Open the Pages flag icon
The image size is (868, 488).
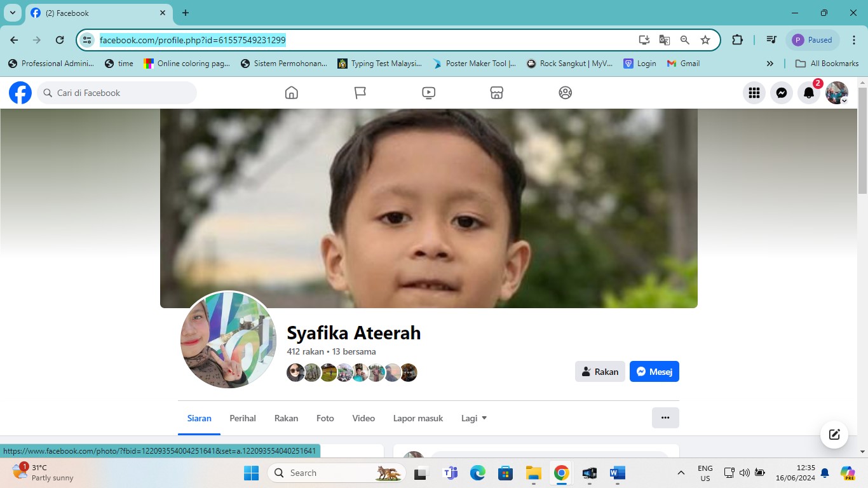360,92
